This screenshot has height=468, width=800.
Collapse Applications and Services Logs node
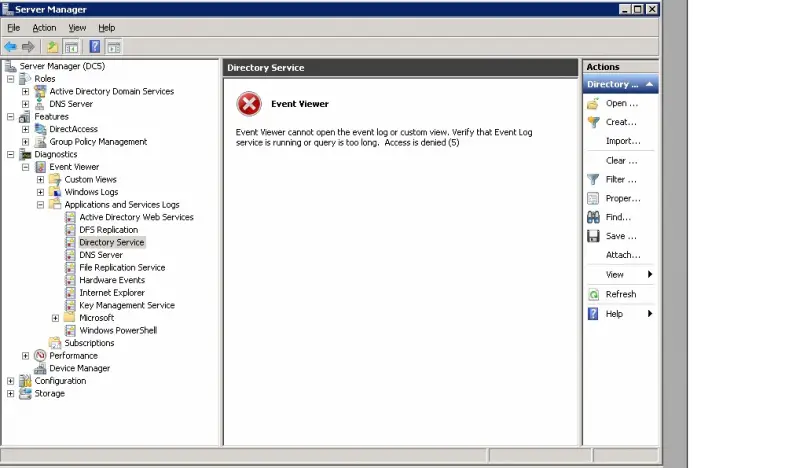(x=40, y=205)
